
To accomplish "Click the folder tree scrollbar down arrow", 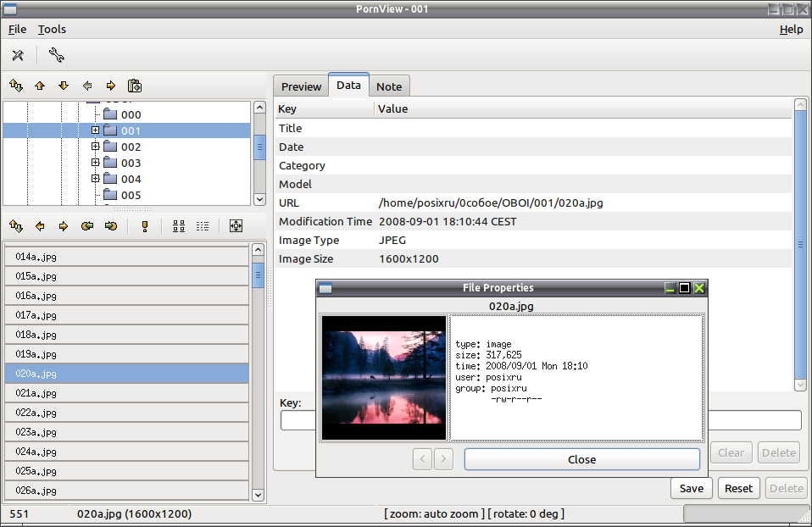I will click(x=259, y=199).
